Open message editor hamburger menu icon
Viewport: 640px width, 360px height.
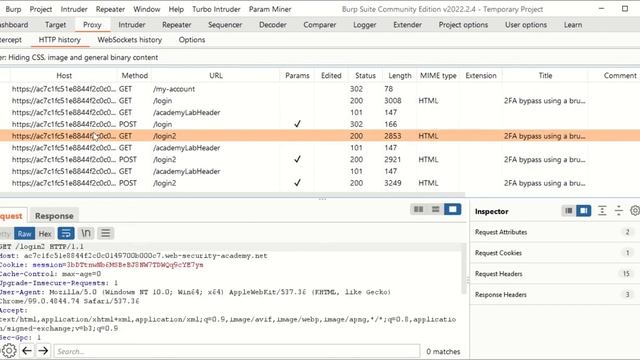(105, 233)
